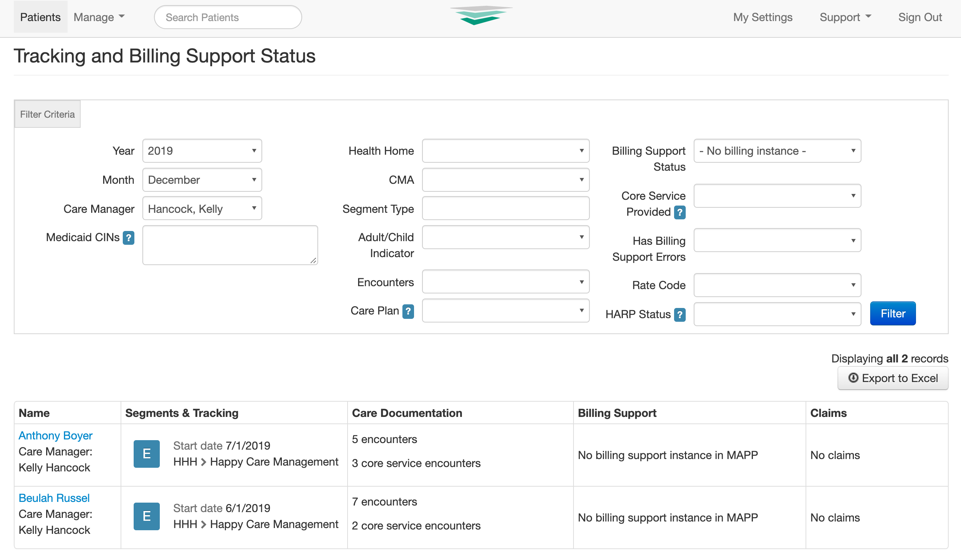Click the Name column header

34,413
